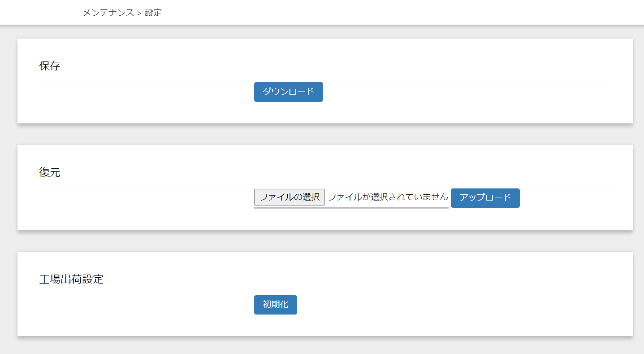Click the divider line under 工場出荷設定 heading
This screenshot has height=354, width=644.
(x=134, y=295)
